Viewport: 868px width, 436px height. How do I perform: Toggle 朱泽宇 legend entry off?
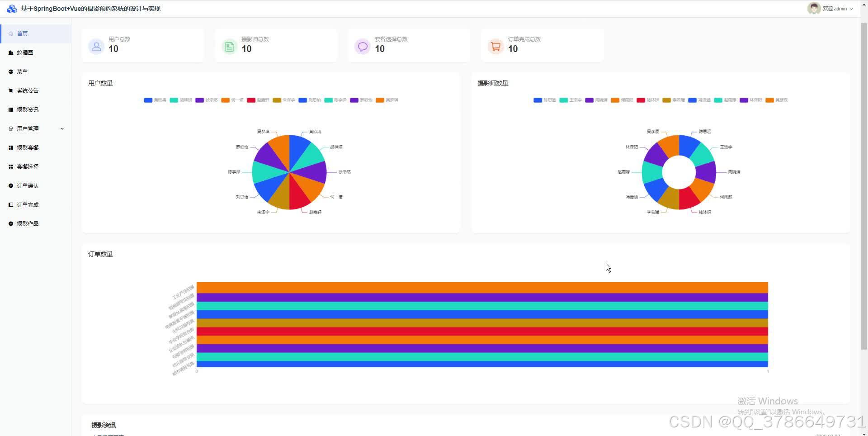284,100
